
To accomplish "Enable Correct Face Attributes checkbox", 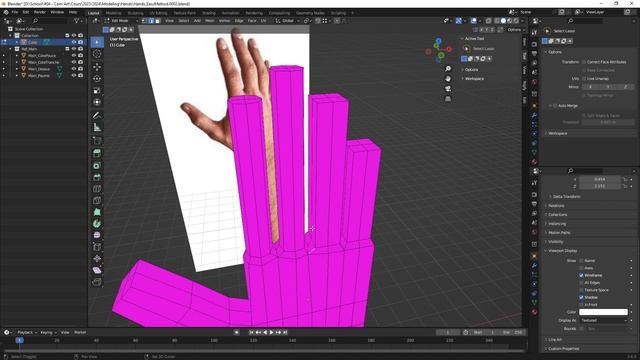I will (584, 62).
